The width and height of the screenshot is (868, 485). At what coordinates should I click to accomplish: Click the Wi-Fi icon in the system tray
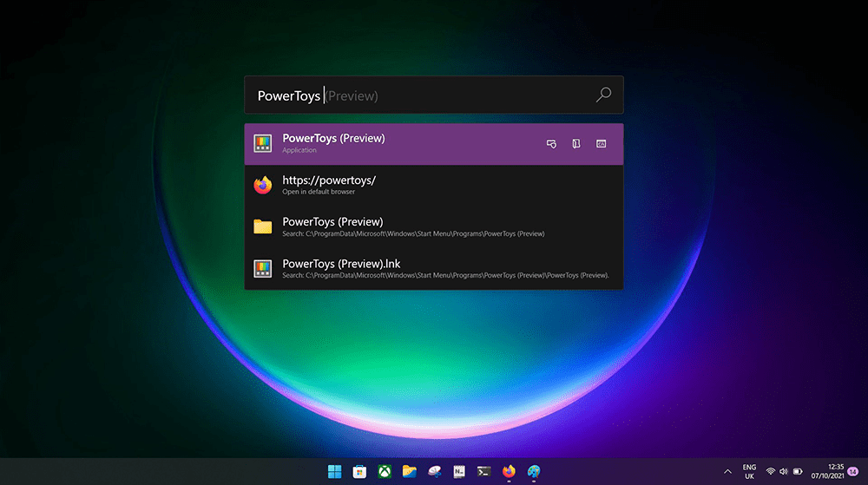(770, 472)
